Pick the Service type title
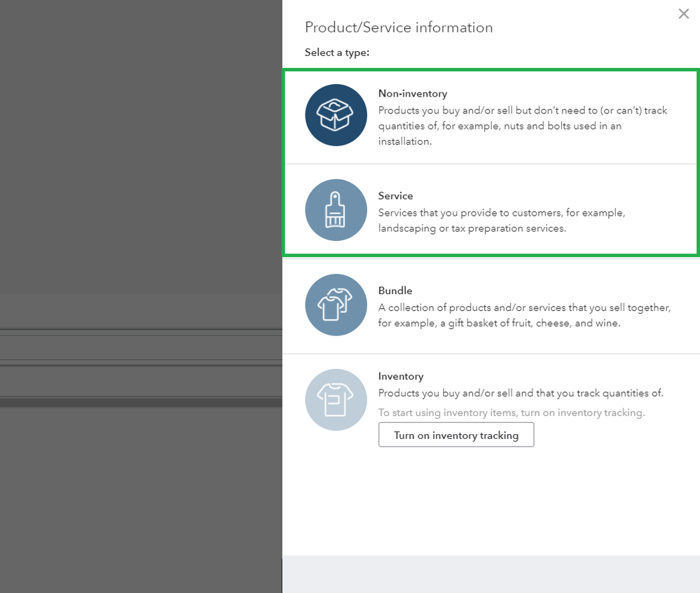Screen dimensions: 700x593 (396, 196)
